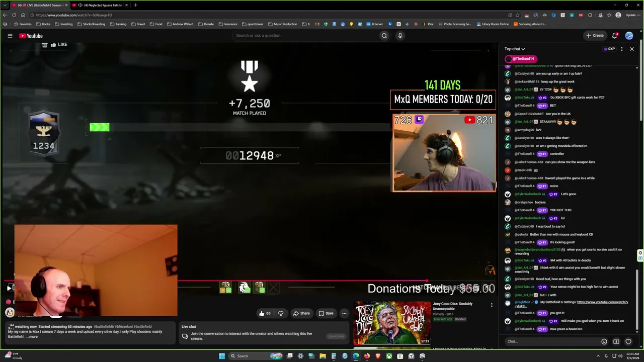Open the Insurance bookmarks folder
The width and height of the screenshot is (644, 362).
(x=228, y=24)
